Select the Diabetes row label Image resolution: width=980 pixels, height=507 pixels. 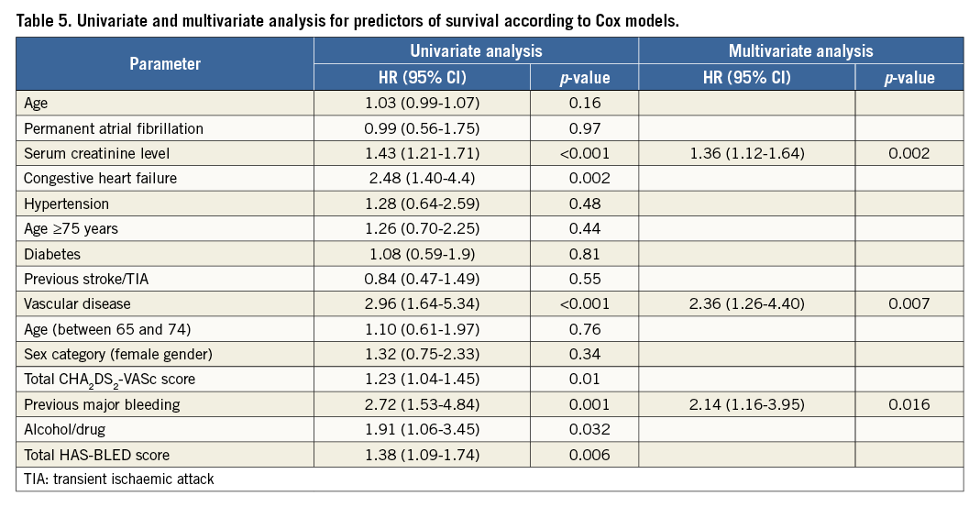[50, 254]
